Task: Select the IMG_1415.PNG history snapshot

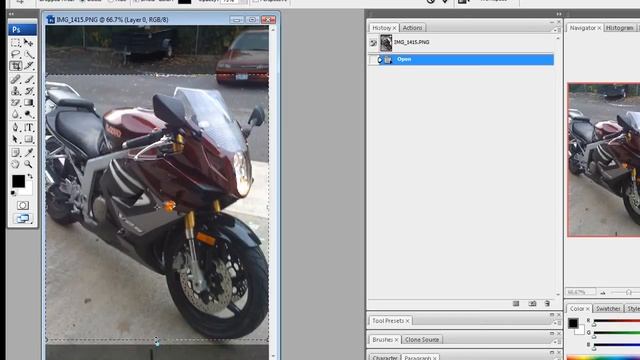Action: 461,42
